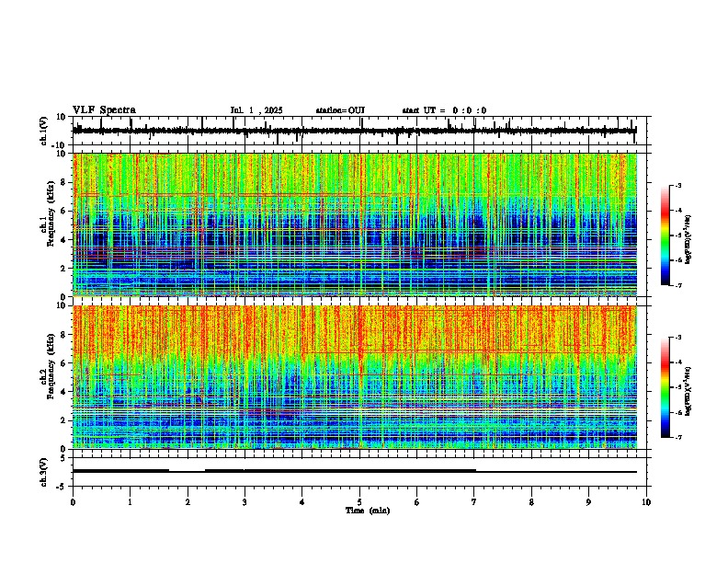Image resolution: width=728 pixels, height=563 pixels.
Task: Click the "VLF Spectra" title text
Action: point(104,110)
